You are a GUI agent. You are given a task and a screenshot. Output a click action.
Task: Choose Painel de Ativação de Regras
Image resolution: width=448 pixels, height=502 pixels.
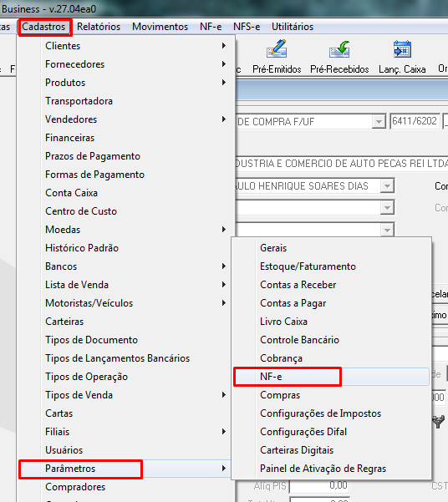pyautogui.click(x=331, y=469)
